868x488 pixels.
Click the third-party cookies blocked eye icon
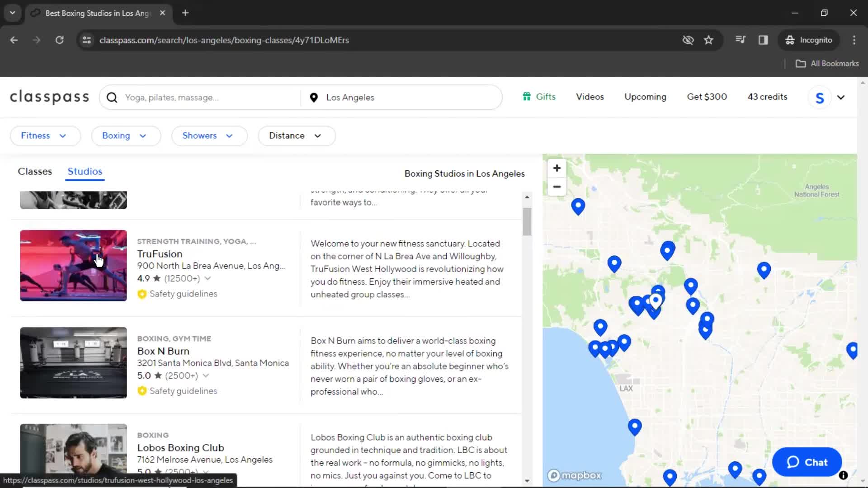click(688, 40)
